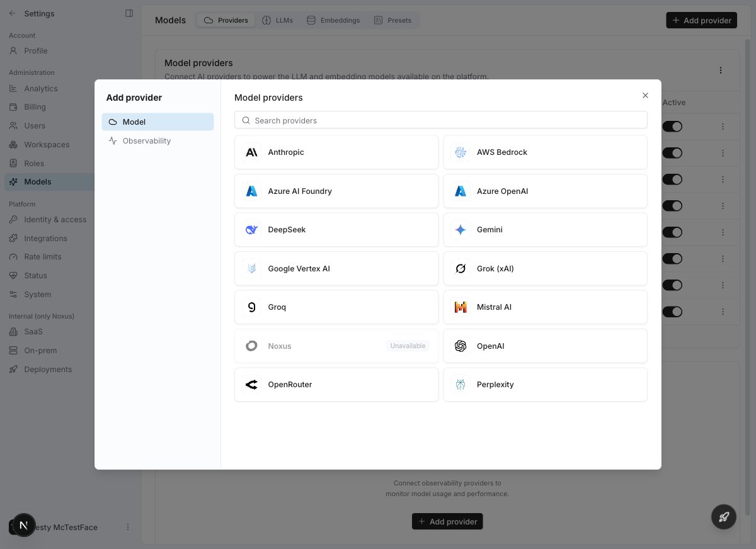
Task: Select the Mistral AI logo
Action: tap(461, 307)
